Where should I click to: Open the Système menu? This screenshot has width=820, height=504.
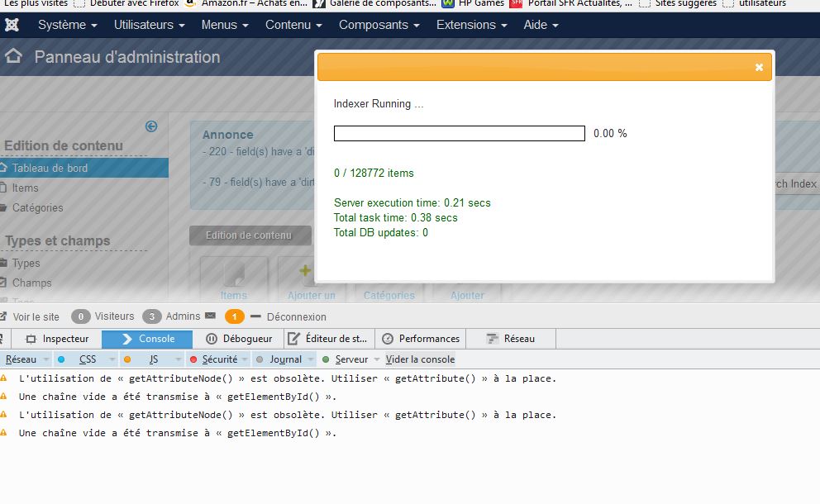click(x=68, y=25)
